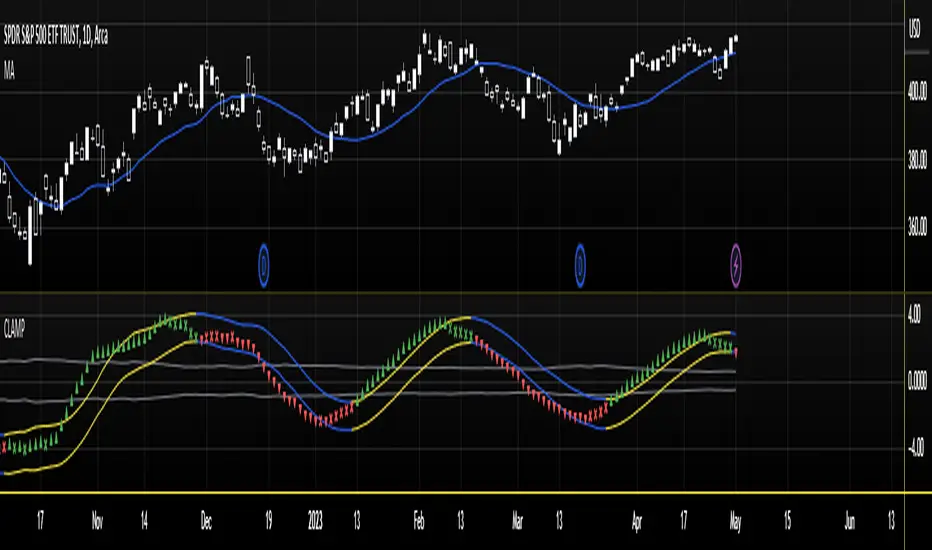The height and width of the screenshot is (550, 932).
Task: Select the Nov date on time axis
Action: [95, 521]
